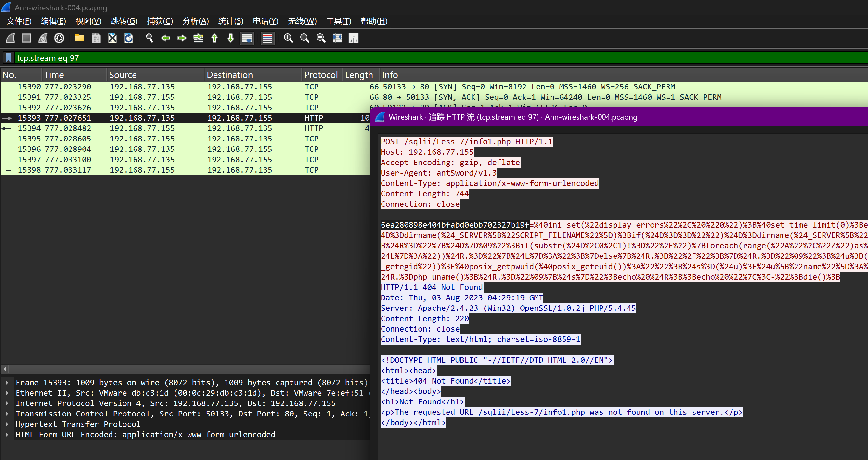Go to specified packet icon

coord(198,38)
